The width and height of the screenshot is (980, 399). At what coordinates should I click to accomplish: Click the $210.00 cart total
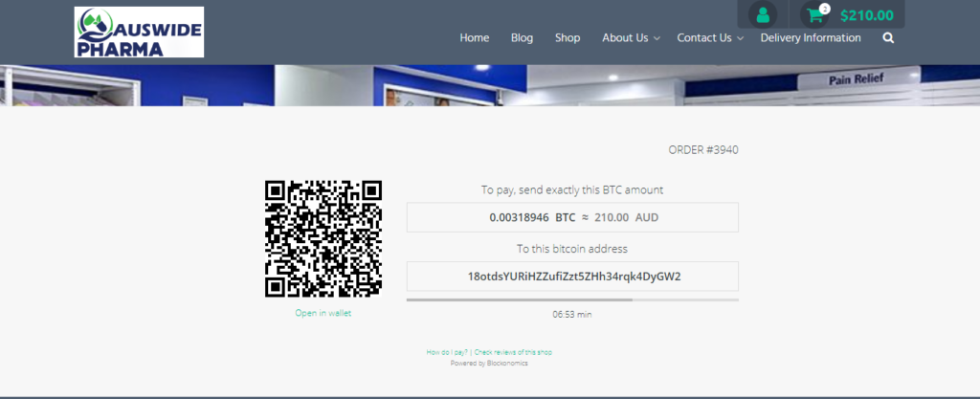[866, 15]
